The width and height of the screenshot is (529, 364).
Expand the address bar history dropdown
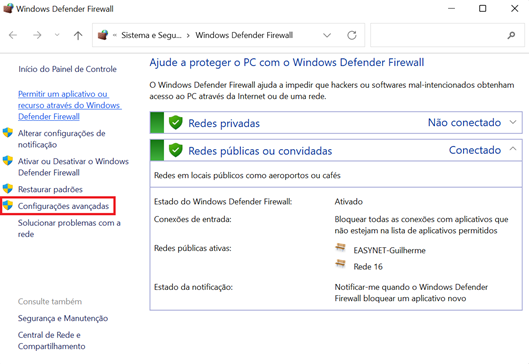pyautogui.click(x=327, y=35)
